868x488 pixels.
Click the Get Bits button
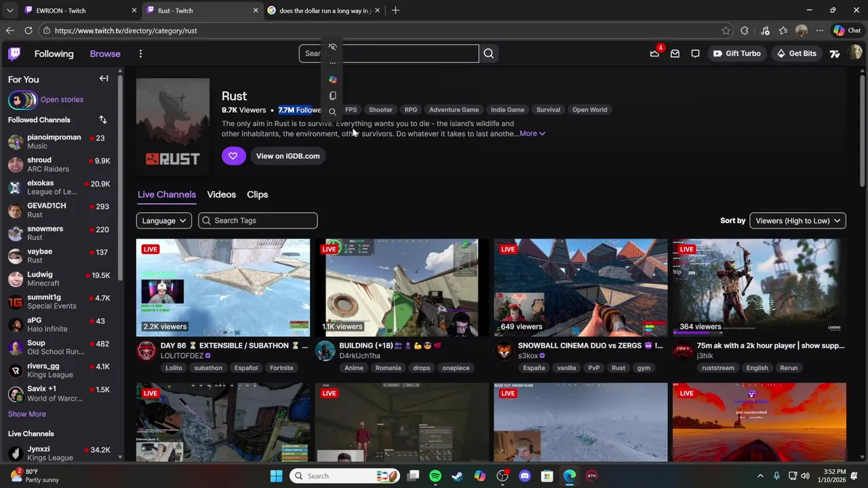[796, 54]
